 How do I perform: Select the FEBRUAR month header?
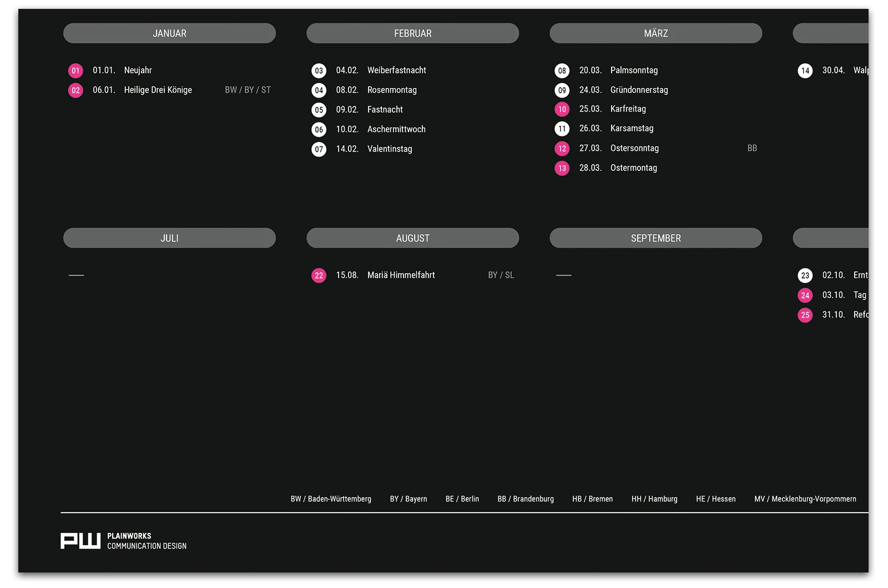[x=412, y=33]
